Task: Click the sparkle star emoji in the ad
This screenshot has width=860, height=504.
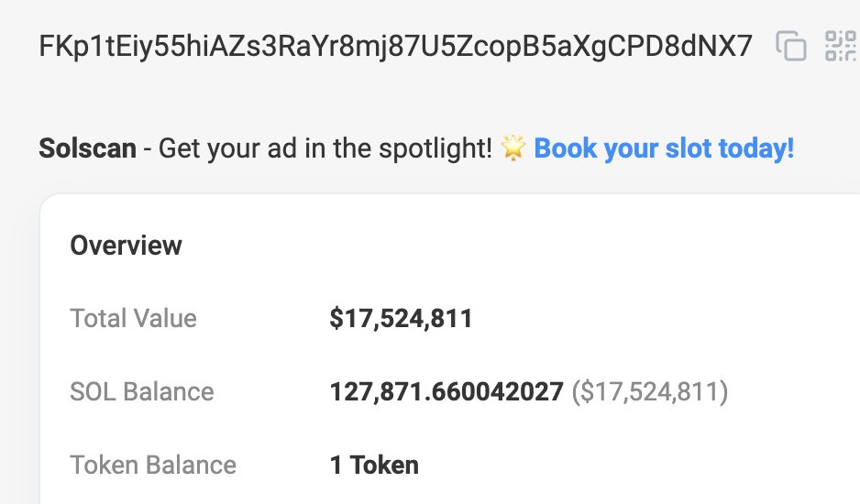Action: tap(513, 148)
